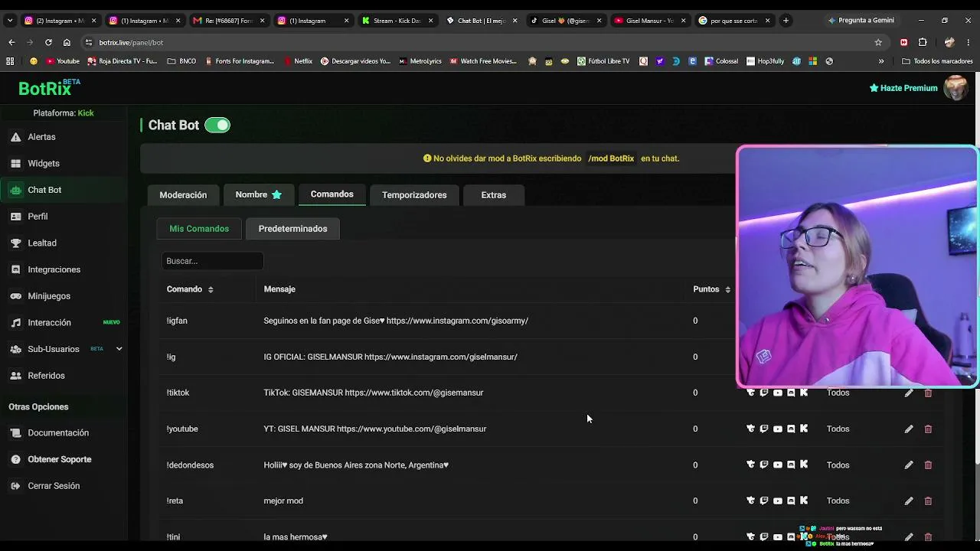
Task: Open the BNCO bookmarks folder
Action: (181, 61)
